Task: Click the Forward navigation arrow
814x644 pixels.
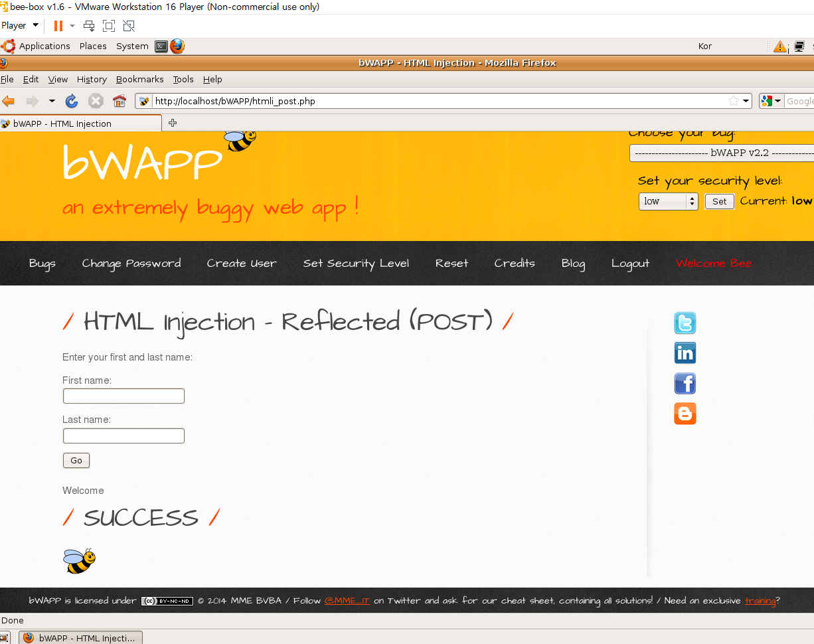Action: (x=32, y=101)
